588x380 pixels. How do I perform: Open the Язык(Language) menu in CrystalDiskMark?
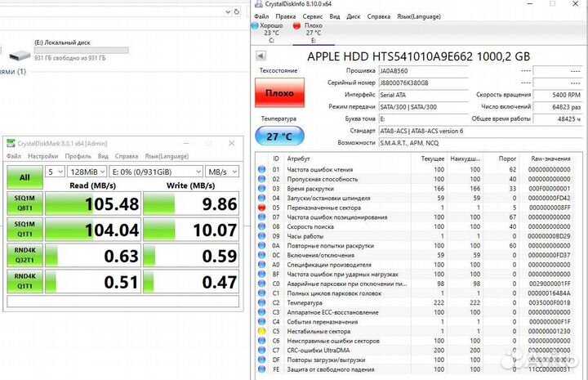(167, 156)
